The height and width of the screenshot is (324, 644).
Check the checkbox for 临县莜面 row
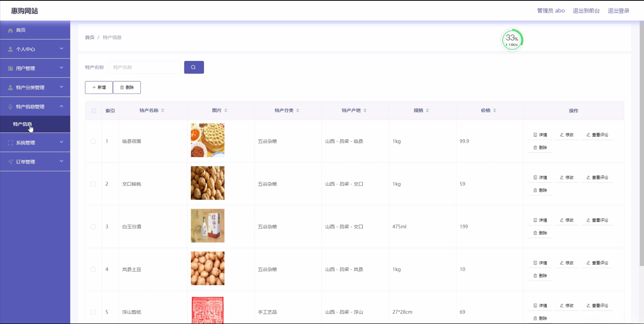[x=93, y=141]
